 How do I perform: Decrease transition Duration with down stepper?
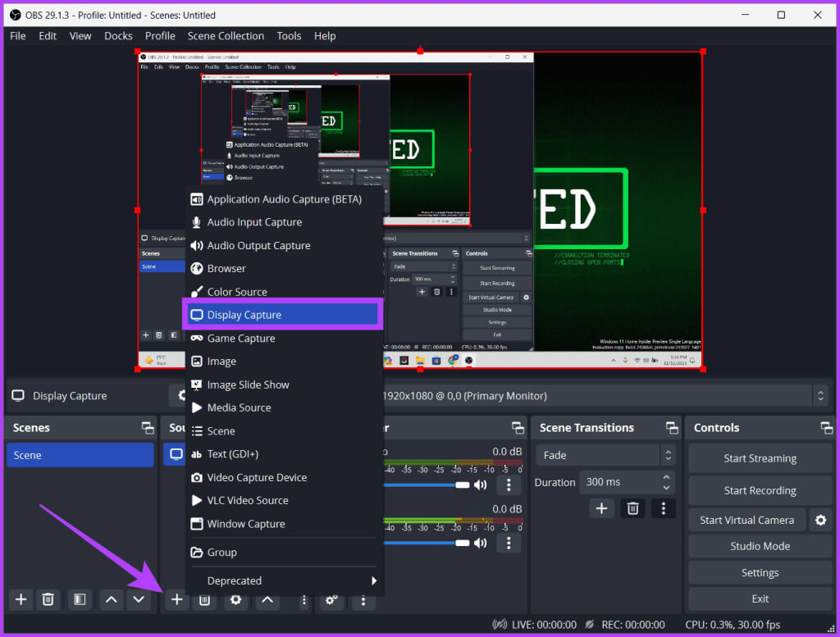point(666,488)
